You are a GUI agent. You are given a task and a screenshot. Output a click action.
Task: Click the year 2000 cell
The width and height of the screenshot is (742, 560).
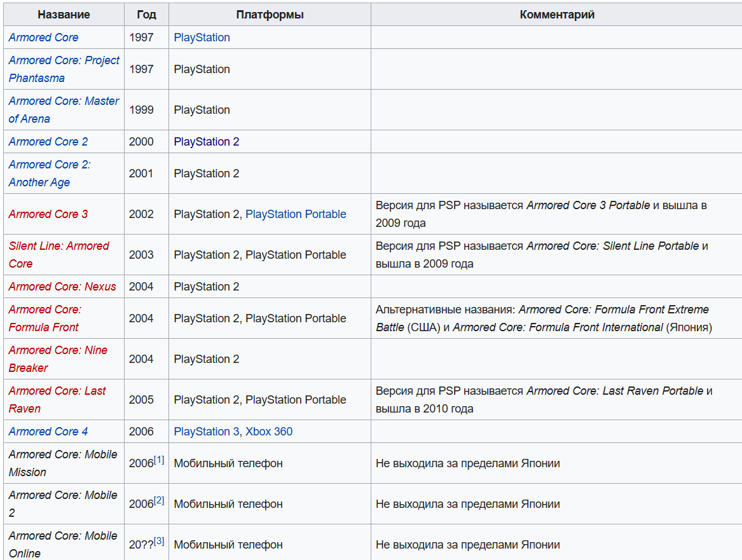point(147,141)
